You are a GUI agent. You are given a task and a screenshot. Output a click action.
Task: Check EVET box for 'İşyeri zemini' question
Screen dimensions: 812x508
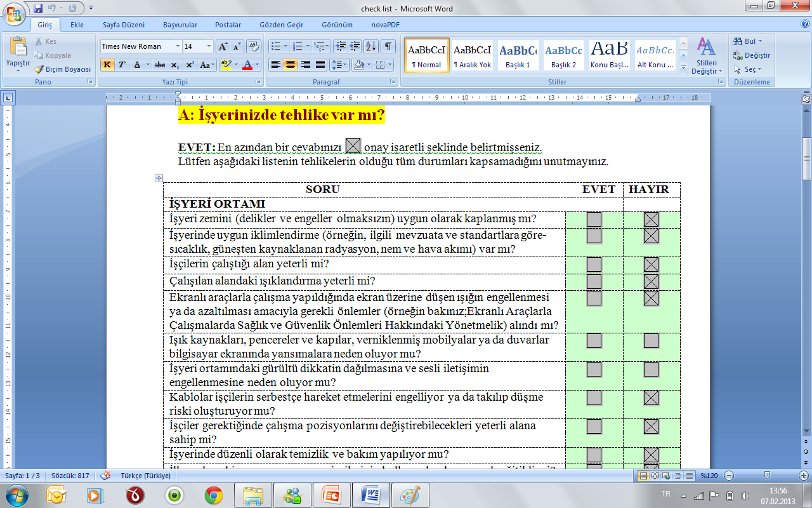[x=594, y=220]
